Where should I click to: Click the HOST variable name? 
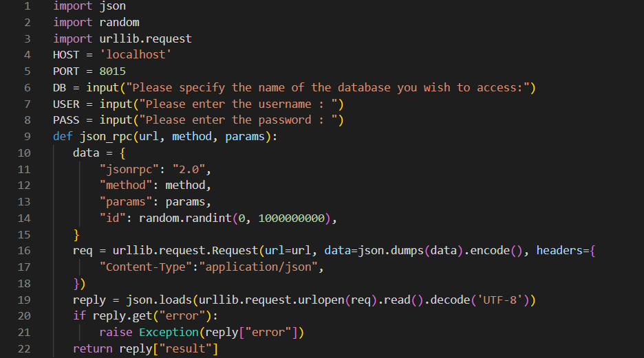pos(66,55)
